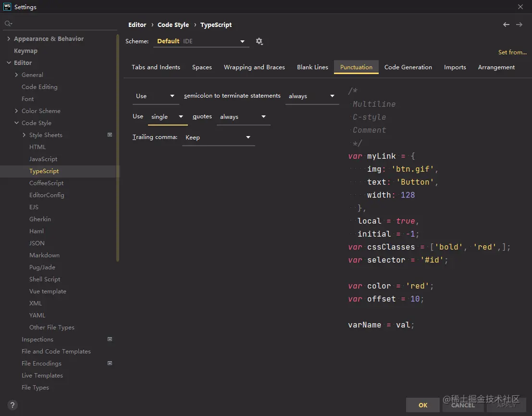
Task: Open the Imports tab
Action: pos(455,67)
